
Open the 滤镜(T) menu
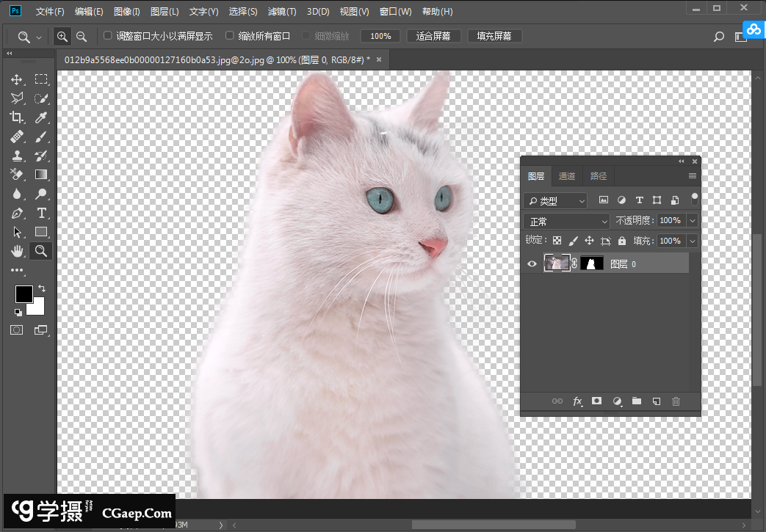tap(282, 12)
